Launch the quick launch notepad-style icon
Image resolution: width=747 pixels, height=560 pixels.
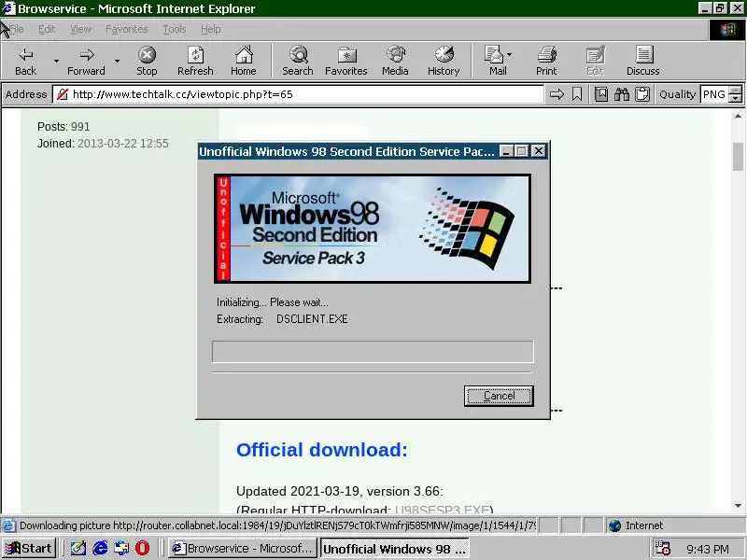point(78,548)
